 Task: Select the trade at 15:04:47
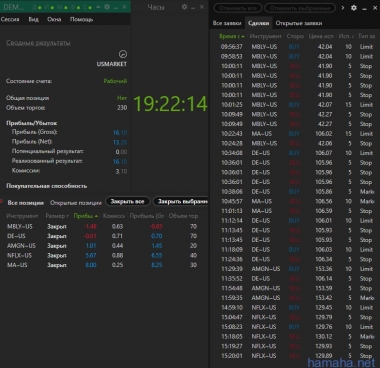(x=295, y=317)
